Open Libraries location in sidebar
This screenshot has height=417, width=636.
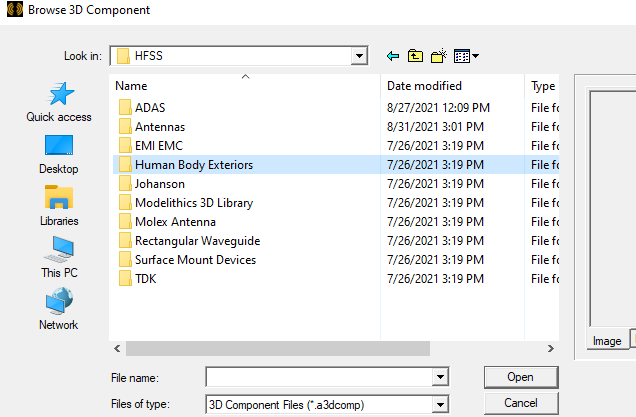click(x=59, y=206)
